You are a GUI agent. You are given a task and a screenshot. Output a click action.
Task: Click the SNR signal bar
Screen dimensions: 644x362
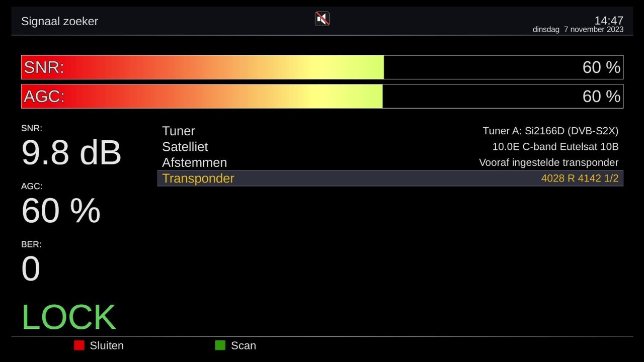coord(322,67)
